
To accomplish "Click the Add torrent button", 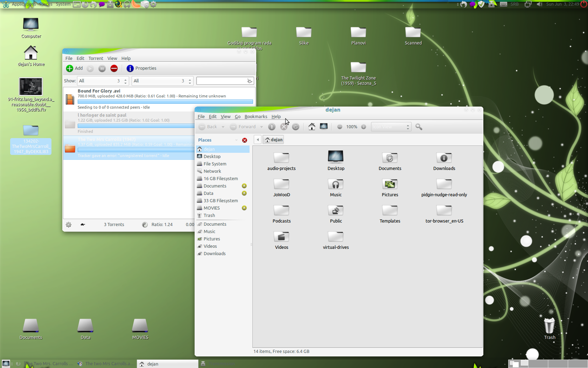I will coord(75,68).
